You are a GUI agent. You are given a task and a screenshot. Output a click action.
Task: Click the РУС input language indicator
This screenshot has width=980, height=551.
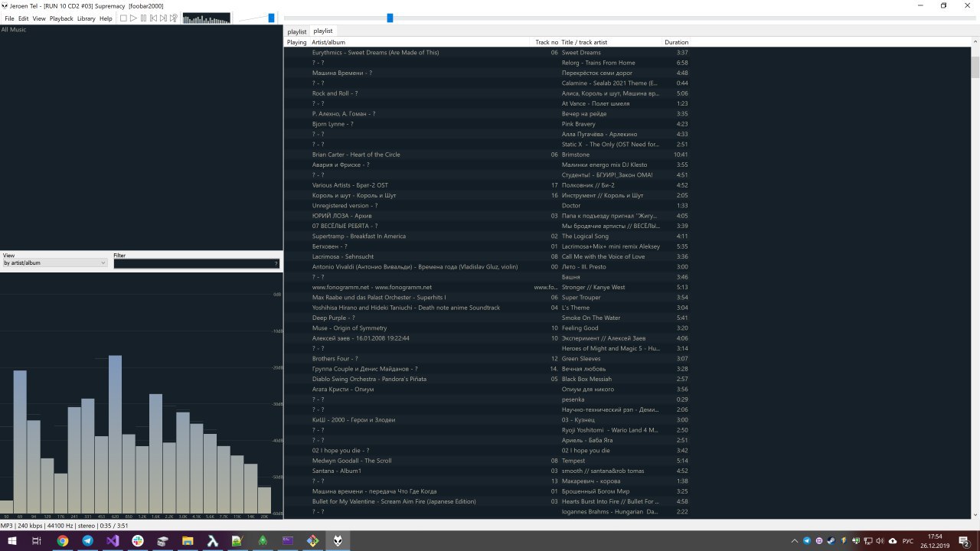(909, 540)
